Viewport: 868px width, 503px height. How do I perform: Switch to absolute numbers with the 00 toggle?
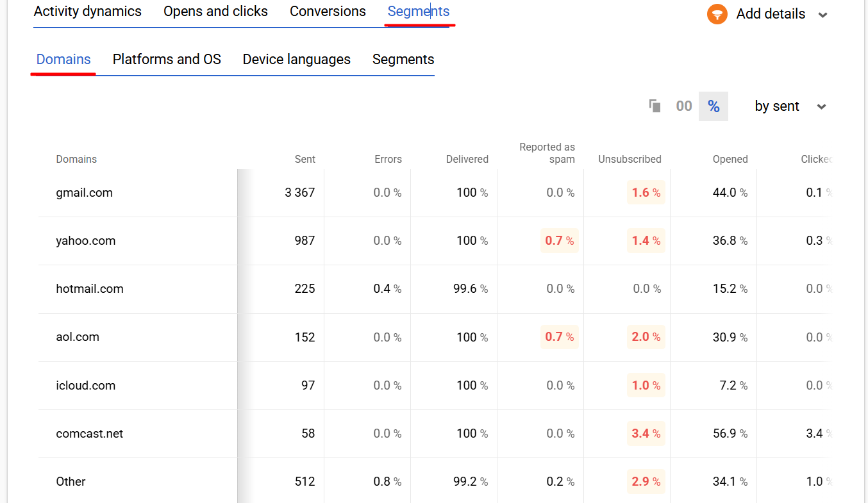tap(684, 106)
